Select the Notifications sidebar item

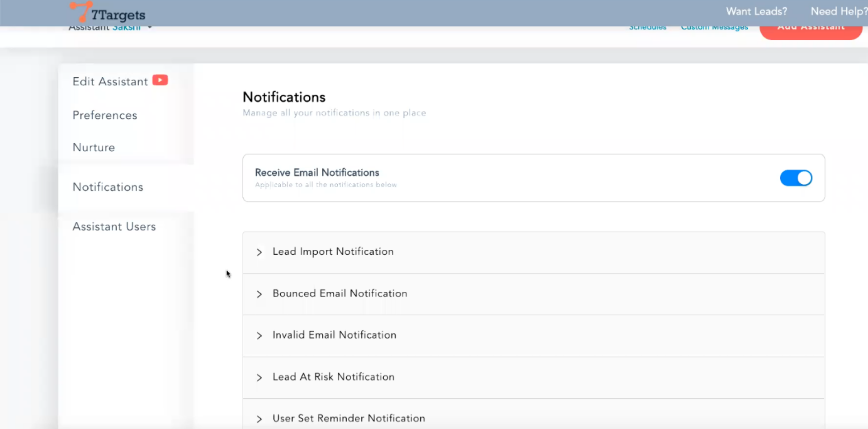pos(108,187)
